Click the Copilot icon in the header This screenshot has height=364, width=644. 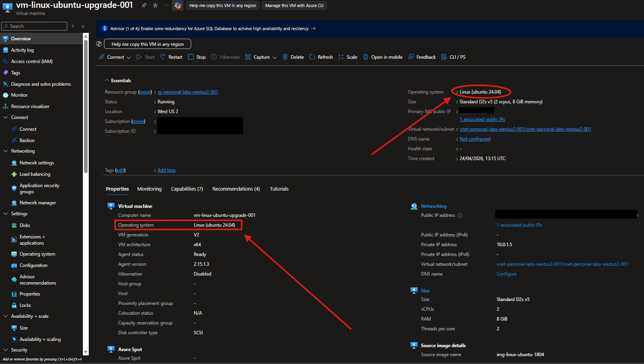pos(178,5)
